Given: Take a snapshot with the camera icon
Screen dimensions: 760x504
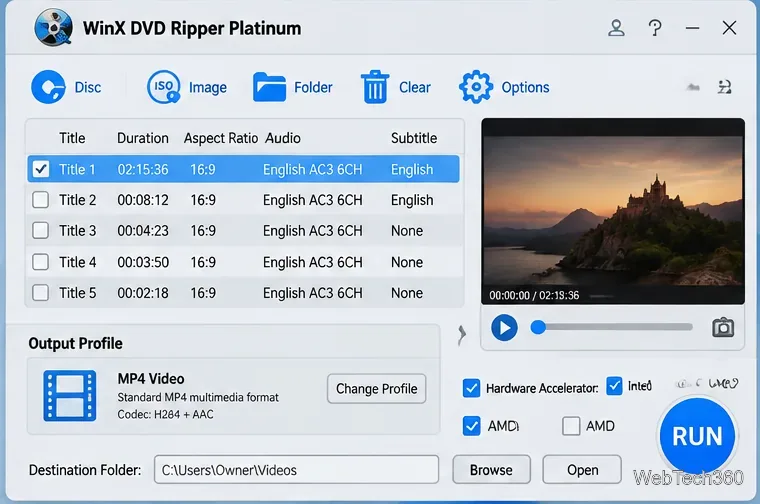Looking at the screenshot, I should pyautogui.click(x=723, y=328).
